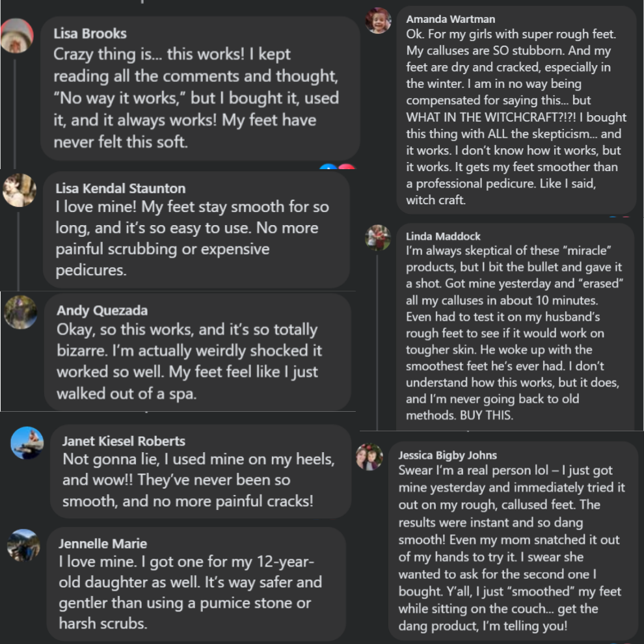The width and height of the screenshot is (644, 644).
Task: Click the Janet Kiesel Roberts name link
Action: 124,441
